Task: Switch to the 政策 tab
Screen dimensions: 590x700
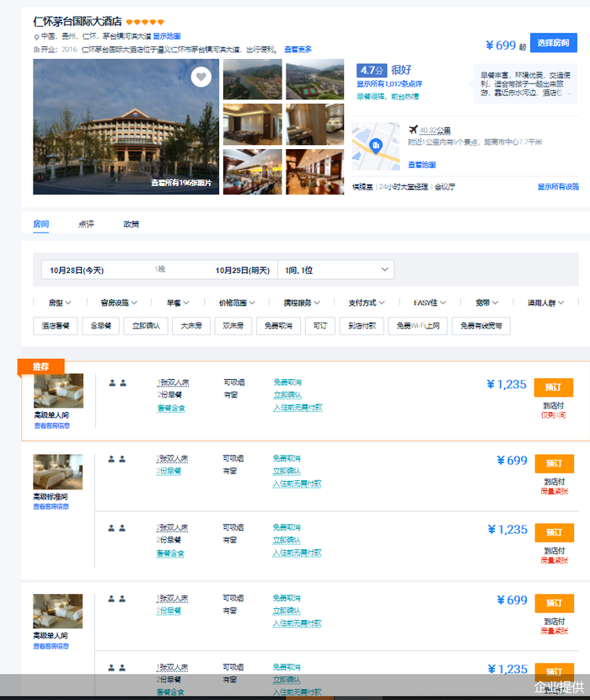Action: [x=131, y=224]
